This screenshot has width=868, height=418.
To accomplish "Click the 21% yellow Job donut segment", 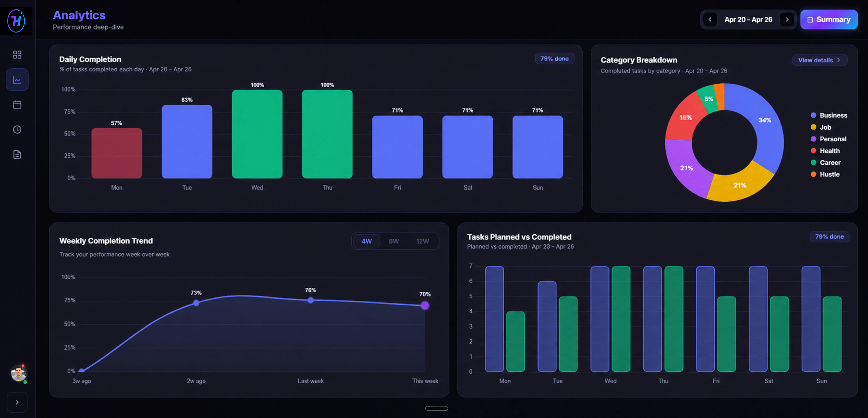I will pyautogui.click(x=740, y=185).
